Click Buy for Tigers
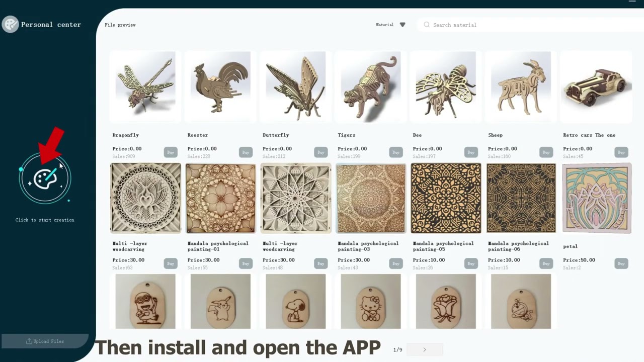Viewport: 644px width, 362px height. 396,152
